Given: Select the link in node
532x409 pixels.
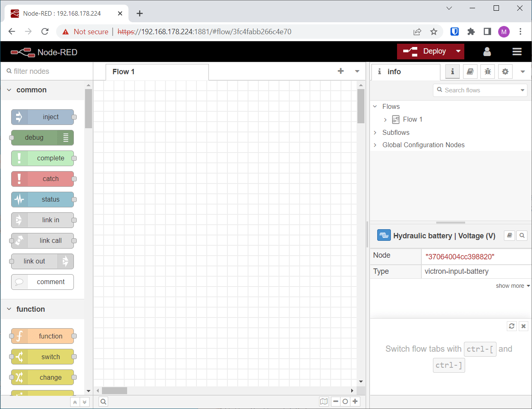Looking at the screenshot, I should point(43,220).
